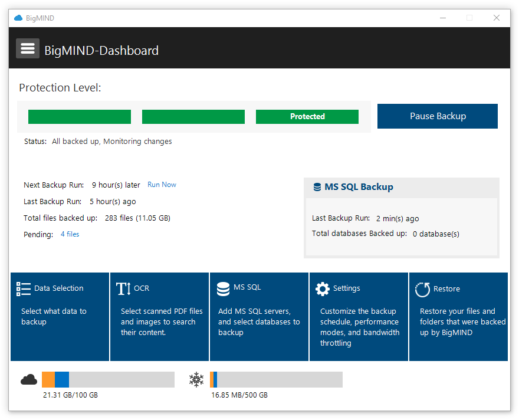Click the MS SQL Backup panel header
Screen dimensions: 519x420
pos(402,188)
